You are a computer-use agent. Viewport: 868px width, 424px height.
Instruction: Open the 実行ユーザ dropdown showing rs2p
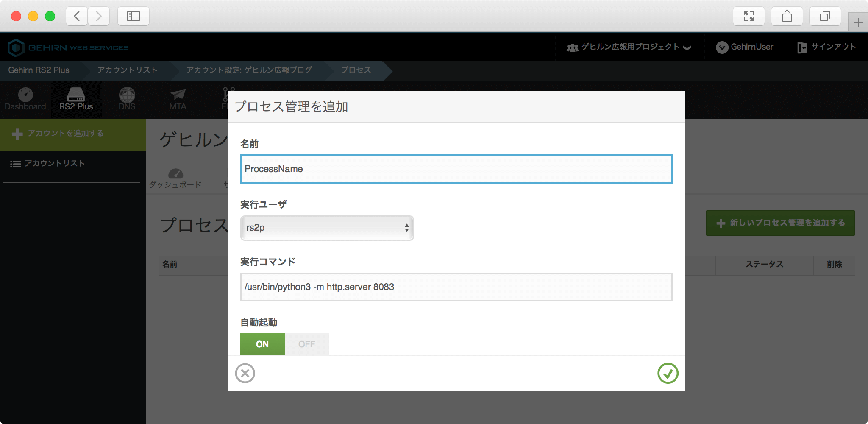pos(327,228)
